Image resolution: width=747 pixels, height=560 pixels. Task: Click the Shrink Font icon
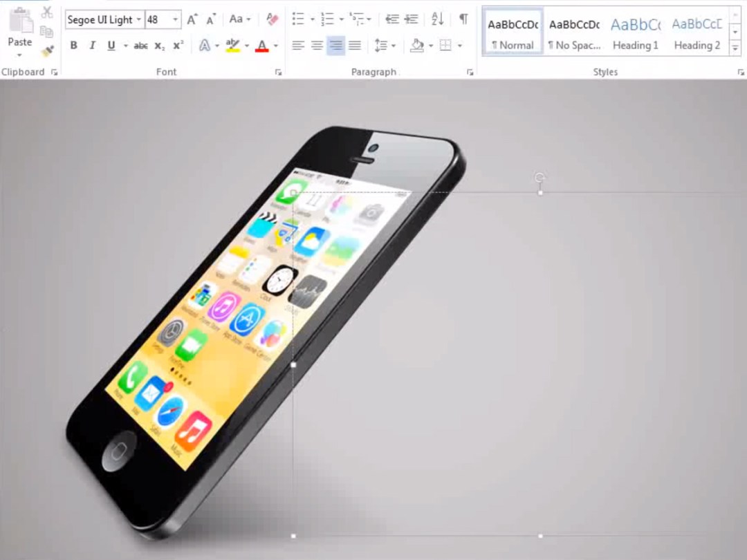point(211,19)
